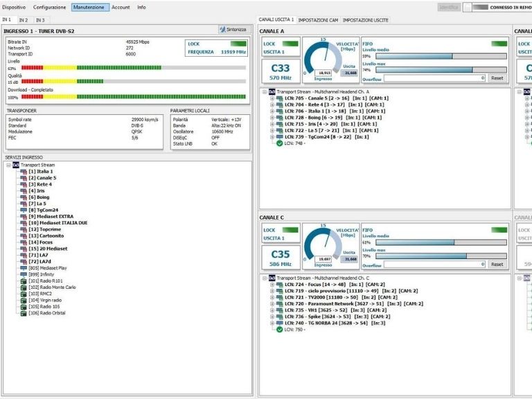Click the LCN 740 TG NORBA 24 icon

click(x=280, y=323)
